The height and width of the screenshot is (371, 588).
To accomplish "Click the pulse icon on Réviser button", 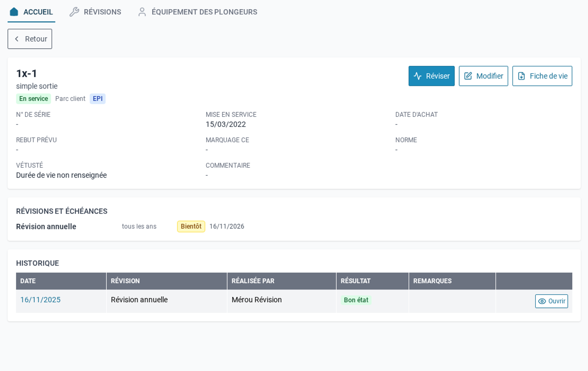I will click(417, 76).
